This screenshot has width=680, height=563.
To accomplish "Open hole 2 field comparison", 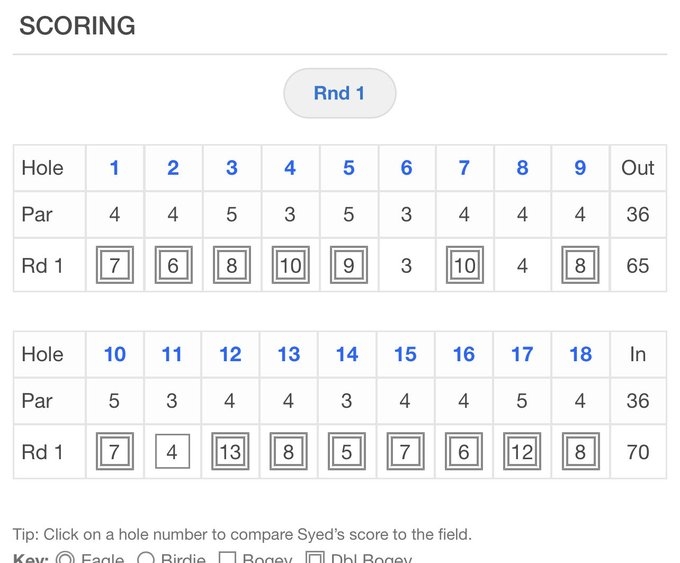I will (x=173, y=168).
